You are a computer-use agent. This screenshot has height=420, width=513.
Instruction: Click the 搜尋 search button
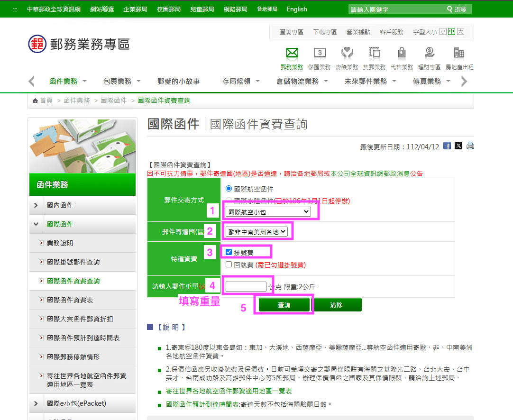pos(461,9)
